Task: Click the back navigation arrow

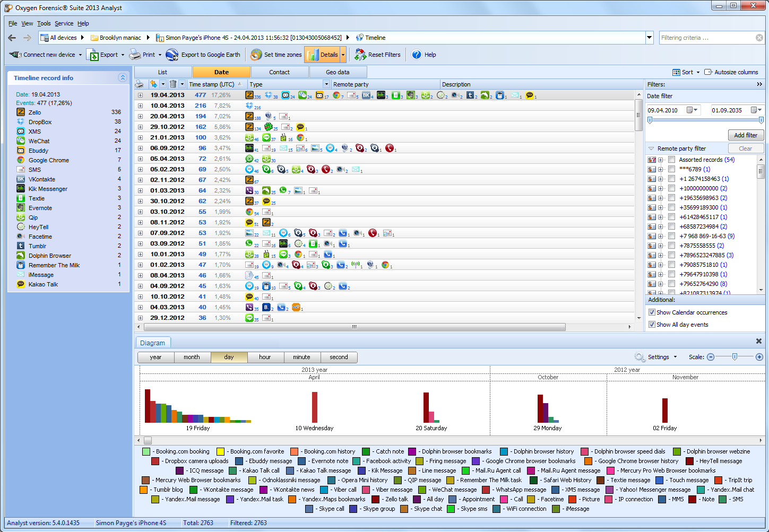Action: pyautogui.click(x=12, y=38)
